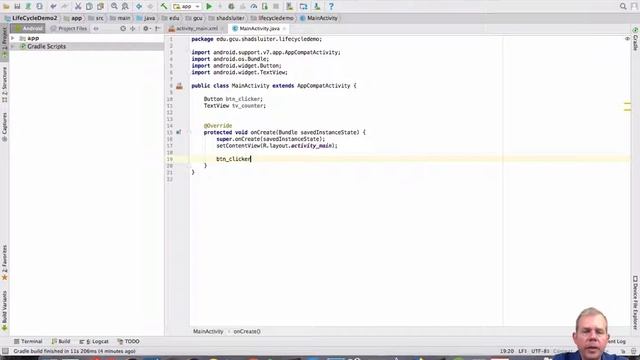Toggle the Gradle panel on right edge
This screenshot has width=640, height=360.
[636, 39]
